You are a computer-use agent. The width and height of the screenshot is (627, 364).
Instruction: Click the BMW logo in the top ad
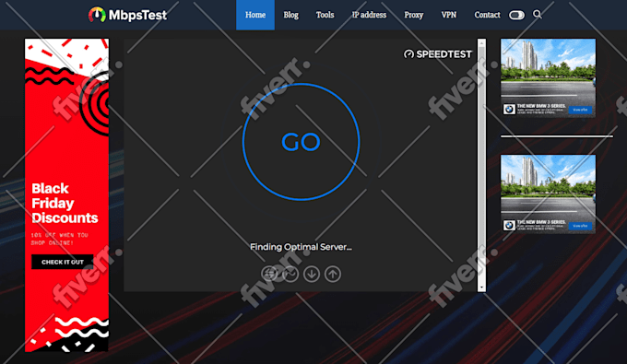(x=509, y=109)
